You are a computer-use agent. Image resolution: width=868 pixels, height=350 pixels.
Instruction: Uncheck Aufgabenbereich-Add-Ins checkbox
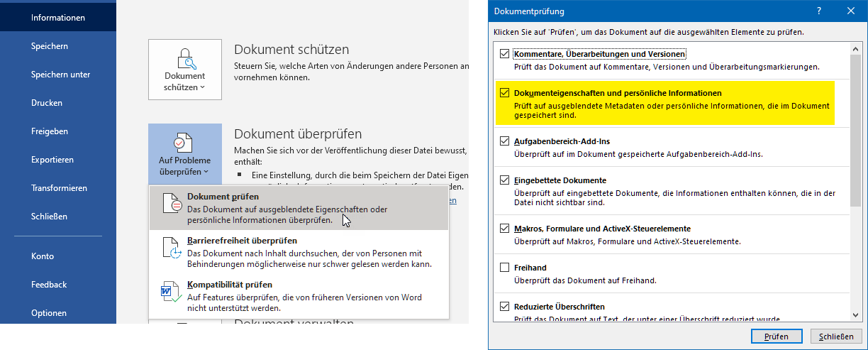tap(504, 141)
